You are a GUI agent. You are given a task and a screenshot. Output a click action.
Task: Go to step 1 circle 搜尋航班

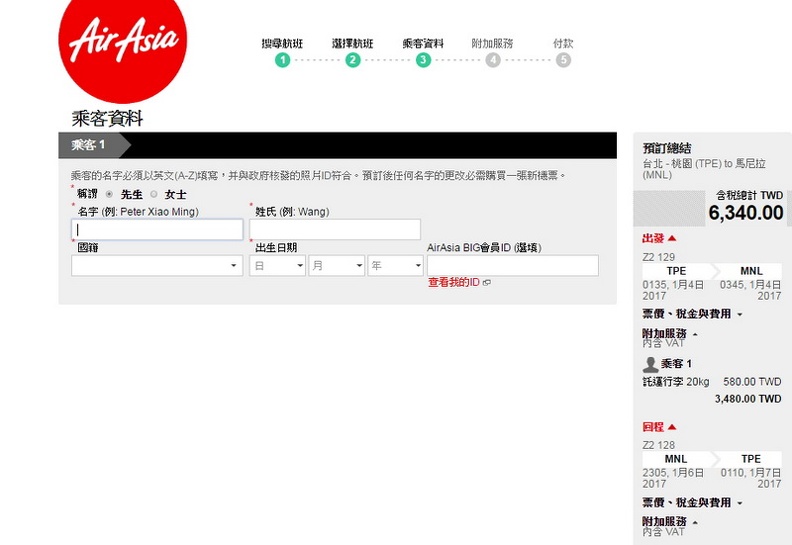tap(282, 60)
